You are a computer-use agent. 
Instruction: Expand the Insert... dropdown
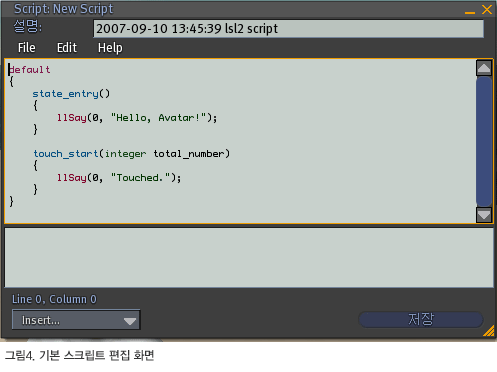pos(76,320)
